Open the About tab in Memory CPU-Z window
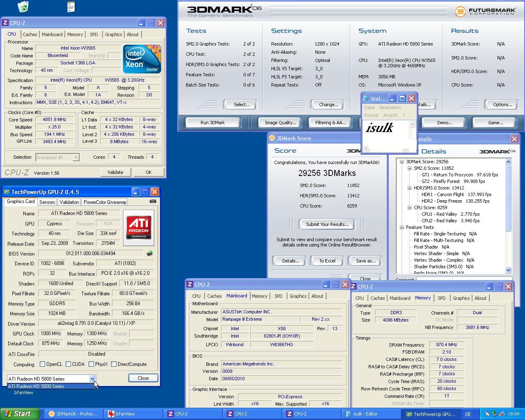525x420 pixels. pyautogui.click(x=480, y=298)
